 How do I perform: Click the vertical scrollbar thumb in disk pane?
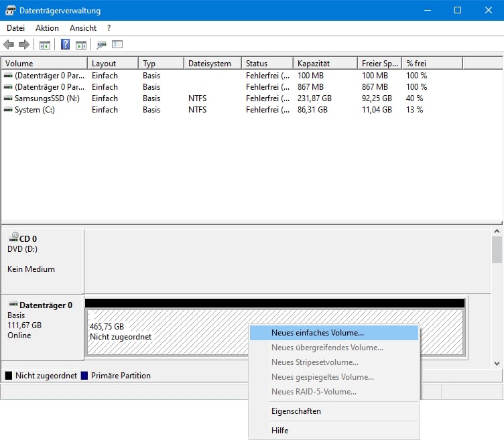point(497,250)
